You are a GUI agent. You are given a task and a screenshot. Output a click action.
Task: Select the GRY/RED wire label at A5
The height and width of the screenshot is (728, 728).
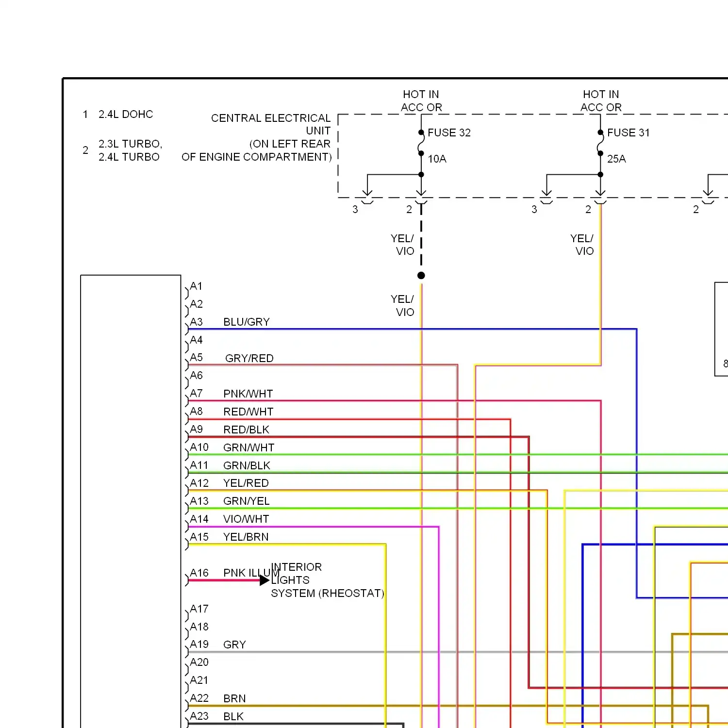click(x=249, y=358)
